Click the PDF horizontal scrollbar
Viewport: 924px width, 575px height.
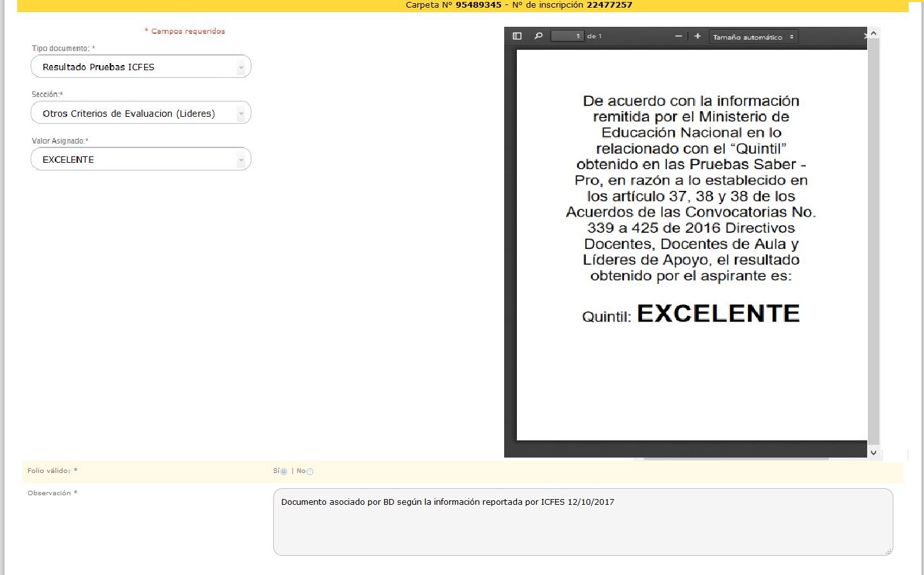[735, 458]
